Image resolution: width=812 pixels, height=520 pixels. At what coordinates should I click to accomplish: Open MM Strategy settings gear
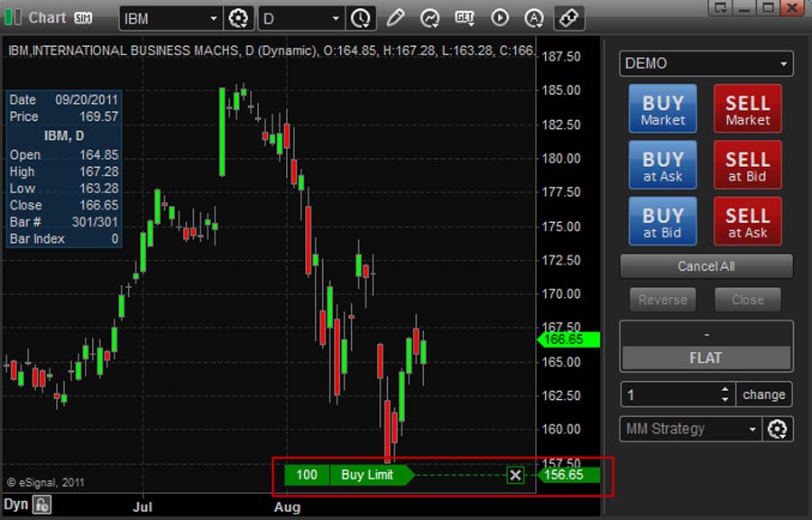point(778,429)
